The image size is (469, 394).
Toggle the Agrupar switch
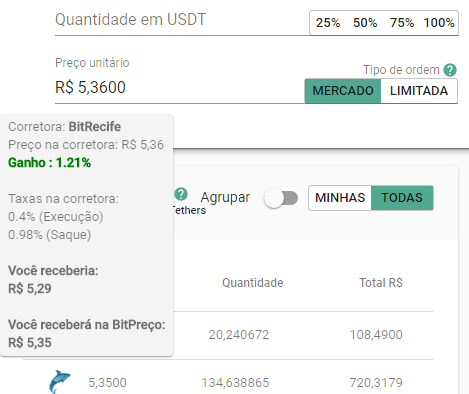pos(281,198)
